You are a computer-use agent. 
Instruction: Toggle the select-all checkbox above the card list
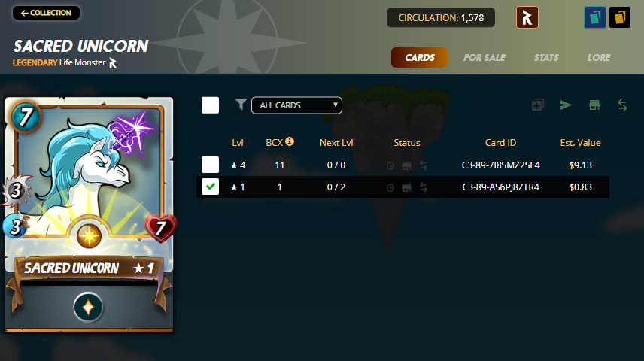tap(210, 105)
